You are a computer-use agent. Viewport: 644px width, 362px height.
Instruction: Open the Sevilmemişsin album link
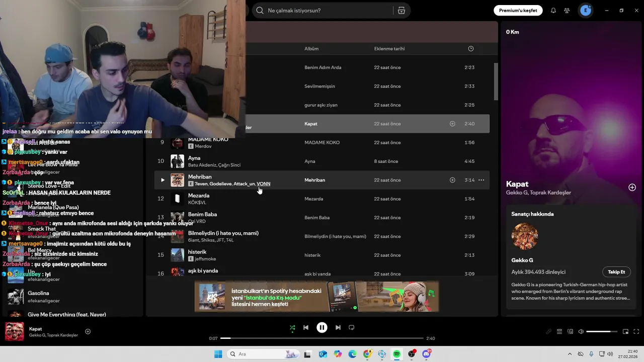coord(319,86)
